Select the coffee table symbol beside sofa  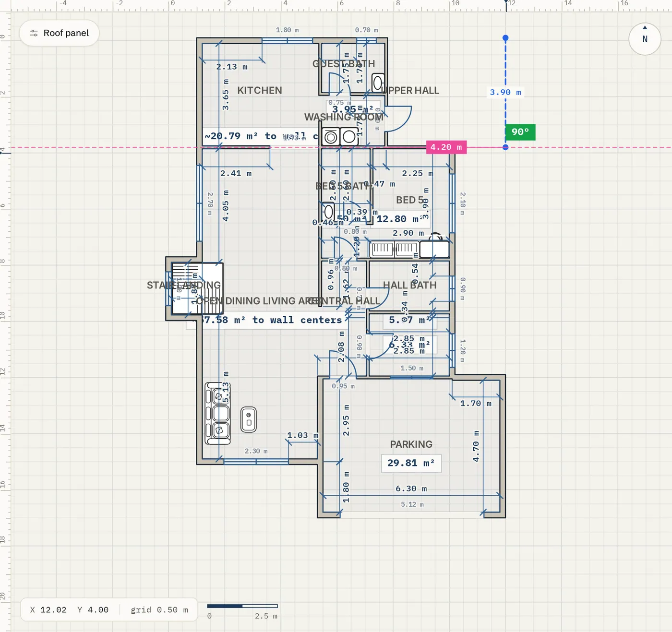pyautogui.click(x=249, y=419)
